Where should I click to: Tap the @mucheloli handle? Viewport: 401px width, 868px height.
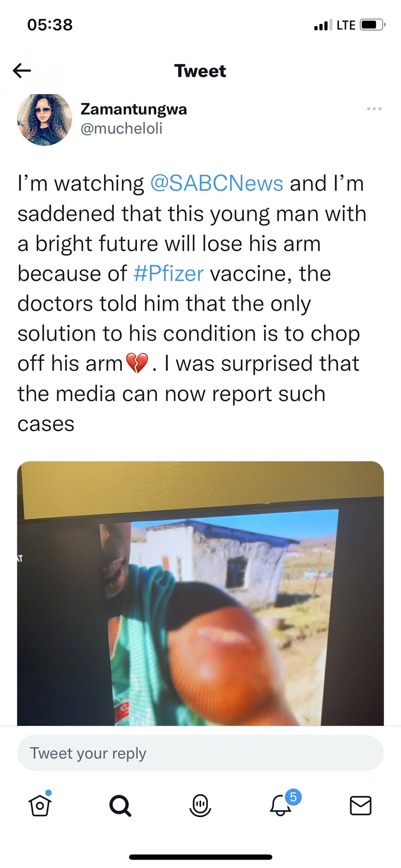tap(121, 129)
